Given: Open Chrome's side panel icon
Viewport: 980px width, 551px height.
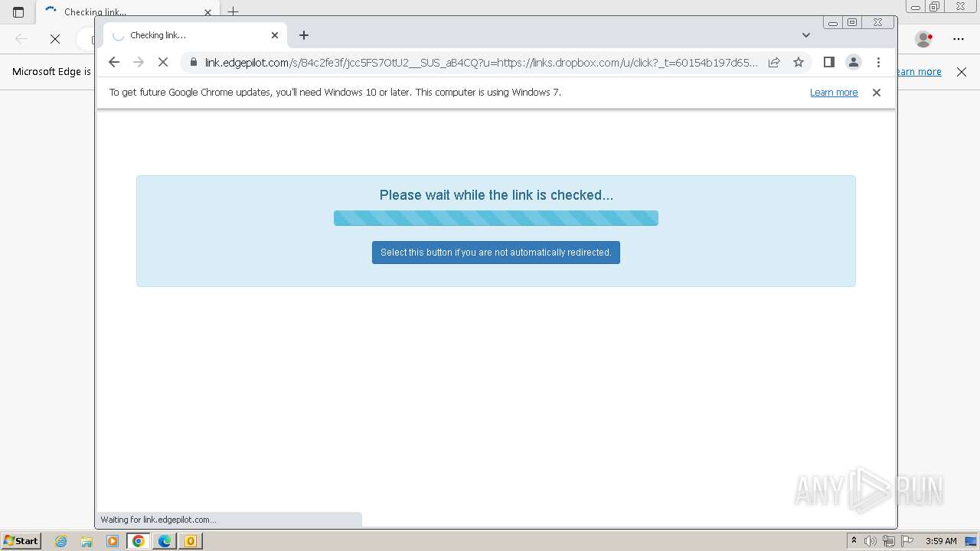Looking at the screenshot, I should point(828,62).
